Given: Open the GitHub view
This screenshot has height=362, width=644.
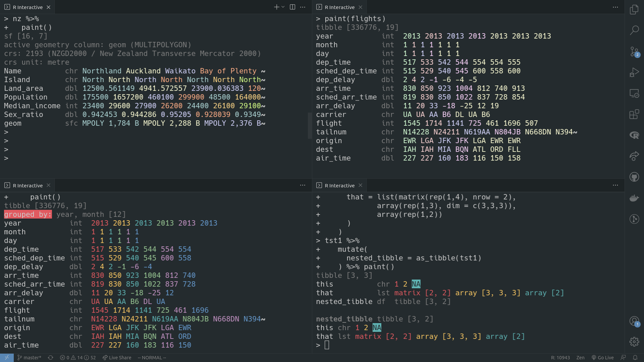Looking at the screenshot, I should [634, 177].
